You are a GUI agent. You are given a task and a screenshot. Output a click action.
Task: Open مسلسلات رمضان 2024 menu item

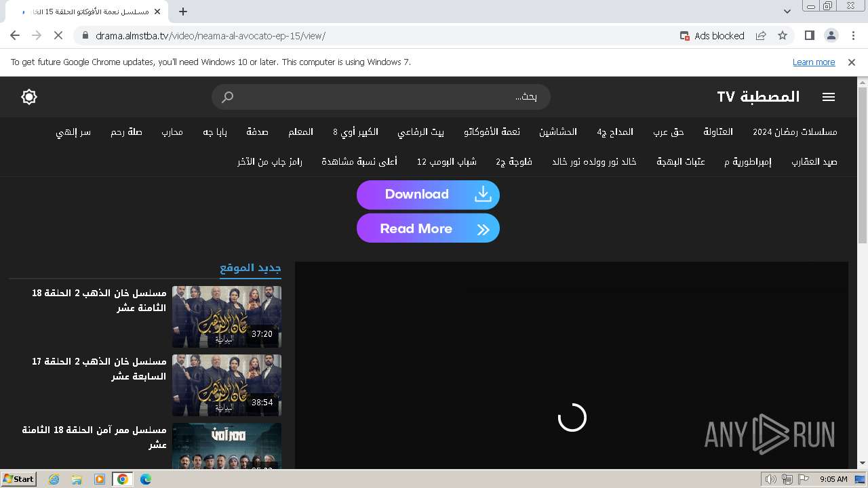click(x=795, y=132)
